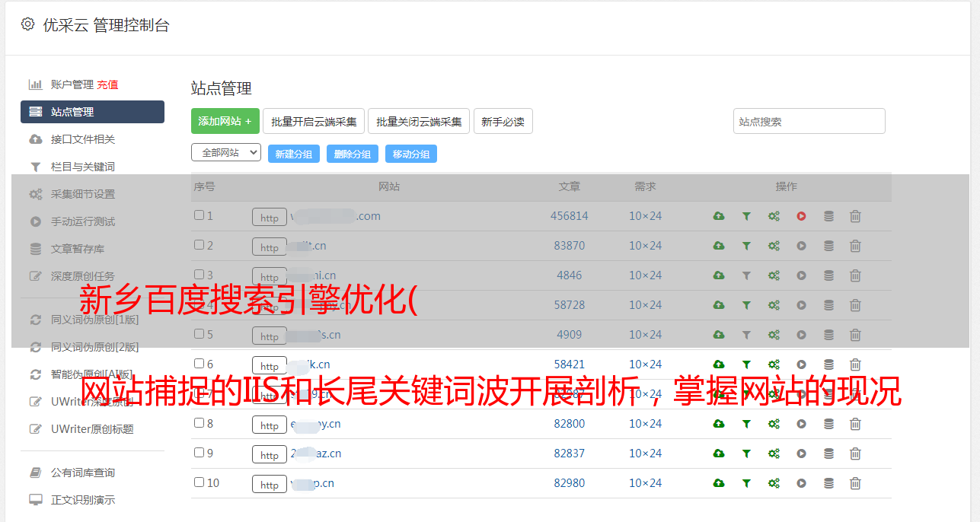Open 同义词伪原创[2版] sidebar item
This screenshot has height=522, width=980.
pyautogui.click(x=95, y=347)
